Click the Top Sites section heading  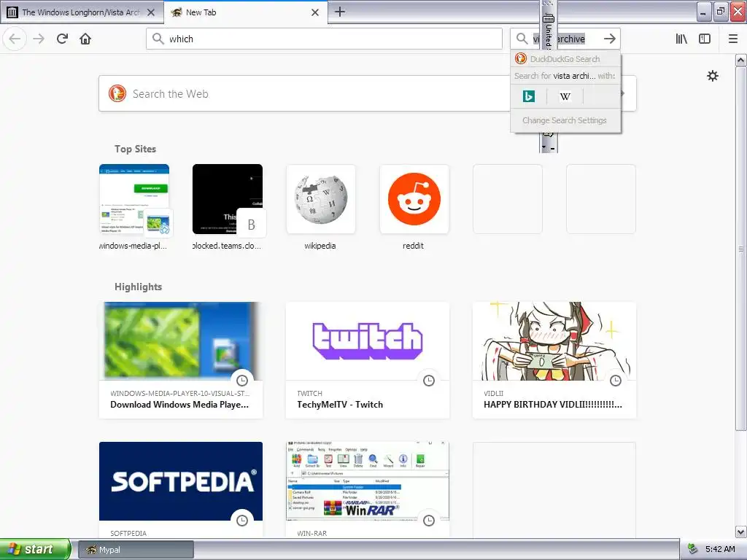pos(135,149)
